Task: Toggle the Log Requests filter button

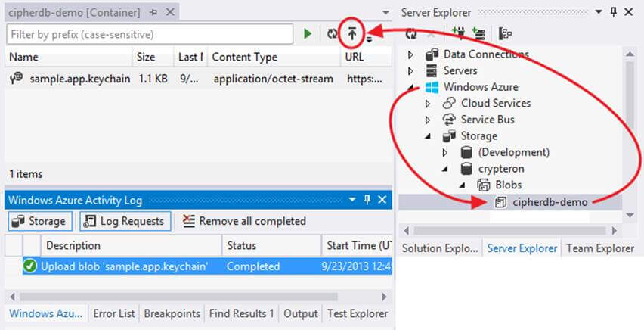Action: click(124, 221)
